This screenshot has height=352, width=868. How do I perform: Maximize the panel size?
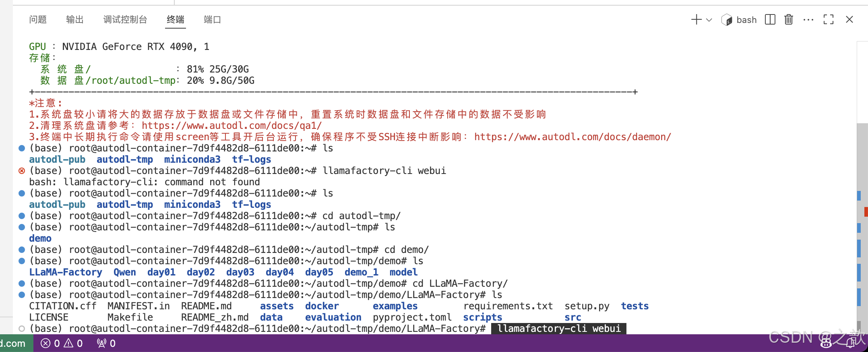[829, 19]
